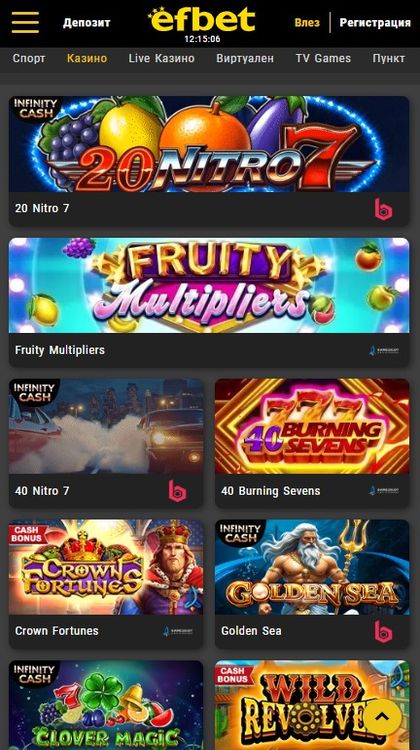The image size is (420, 750).
Task: Click provider logo beside Crown Fortunes
Action: click(177, 631)
